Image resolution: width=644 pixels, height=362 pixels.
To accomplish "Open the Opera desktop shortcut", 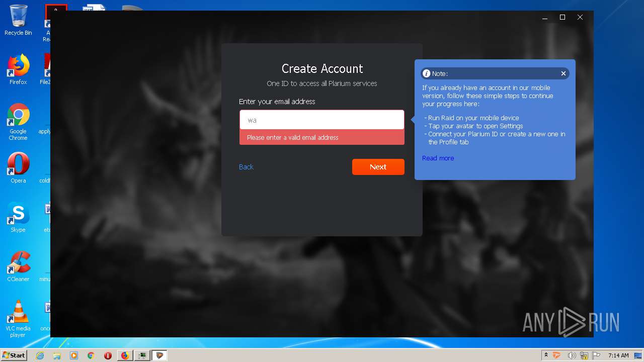I will [x=18, y=168].
